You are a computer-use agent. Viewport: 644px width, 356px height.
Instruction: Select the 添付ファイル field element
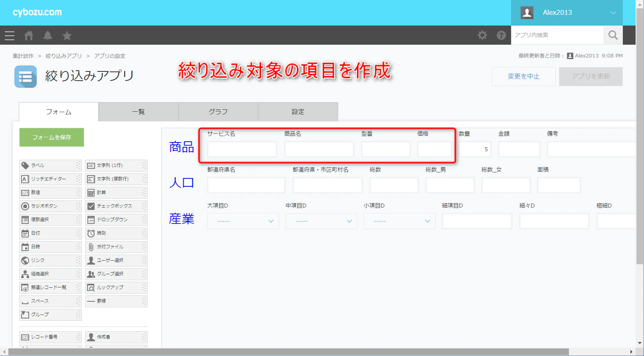116,247
